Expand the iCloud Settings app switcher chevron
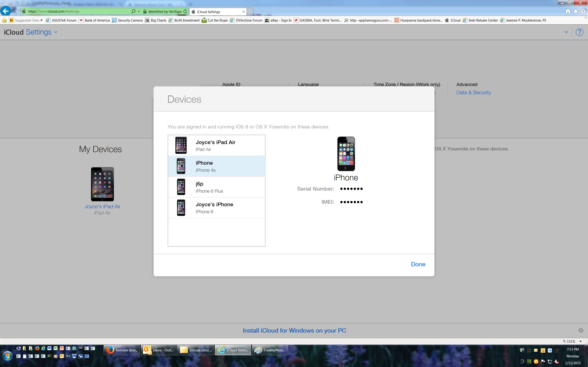This screenshot has height=367, width=588. 56,32
